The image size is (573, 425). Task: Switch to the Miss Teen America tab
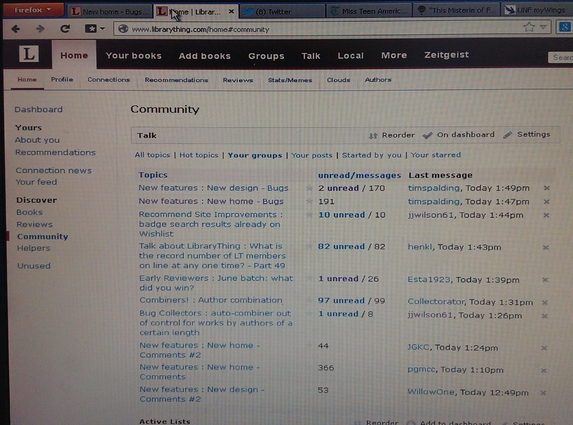click(x=369, y=11)
